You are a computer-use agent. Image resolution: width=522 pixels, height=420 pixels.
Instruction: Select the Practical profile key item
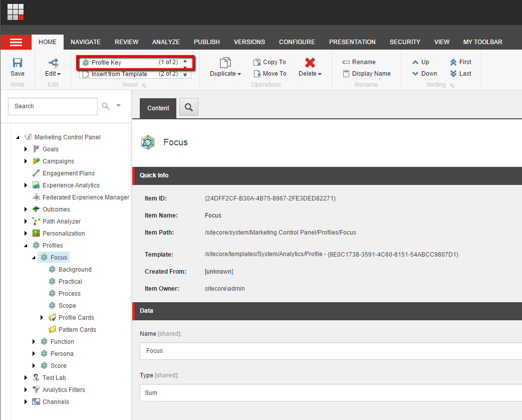pos(70,282)
